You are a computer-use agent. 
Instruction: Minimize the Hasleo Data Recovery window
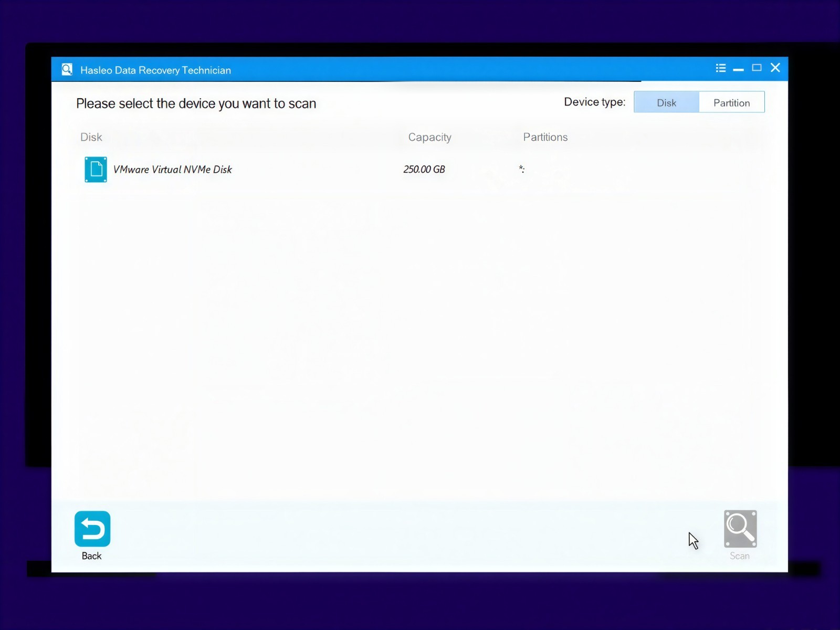point(738,69)
